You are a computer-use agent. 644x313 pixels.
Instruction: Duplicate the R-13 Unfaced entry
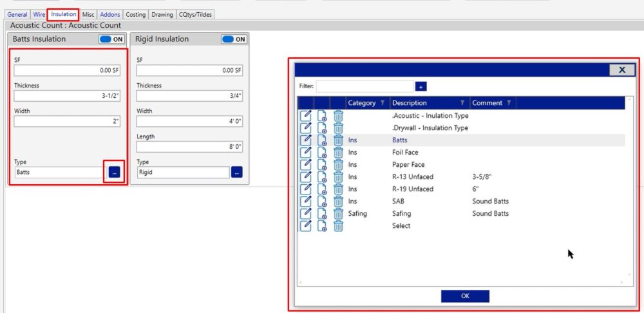click(322, 177)
